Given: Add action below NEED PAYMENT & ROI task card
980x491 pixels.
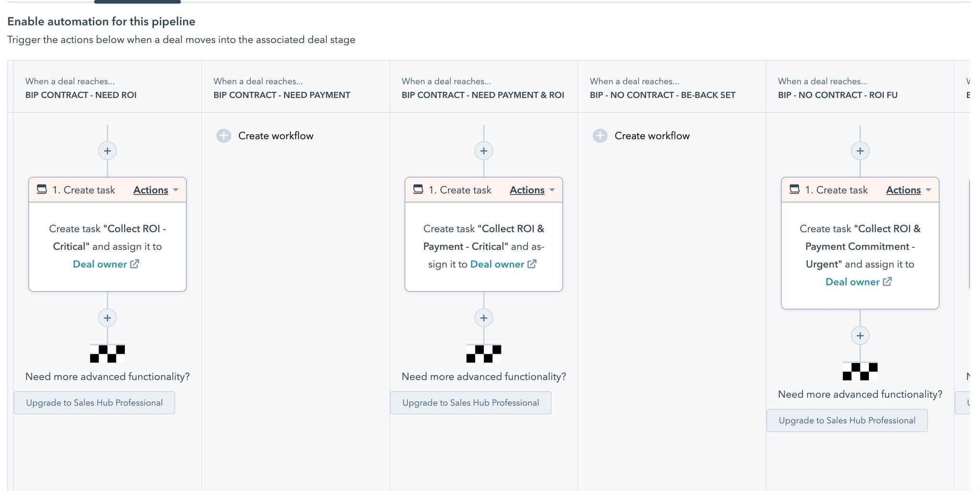Looking at the screenshot, I should [484, 318].
